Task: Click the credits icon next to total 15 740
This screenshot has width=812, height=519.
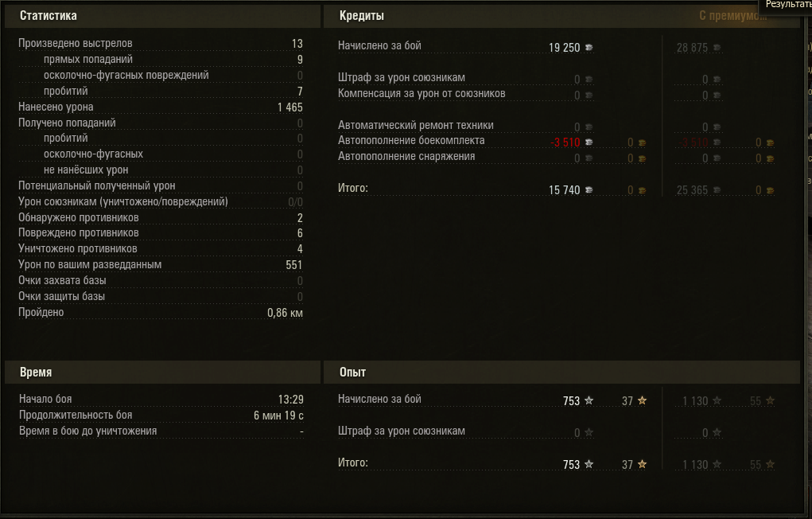Action: coord(589,190)
